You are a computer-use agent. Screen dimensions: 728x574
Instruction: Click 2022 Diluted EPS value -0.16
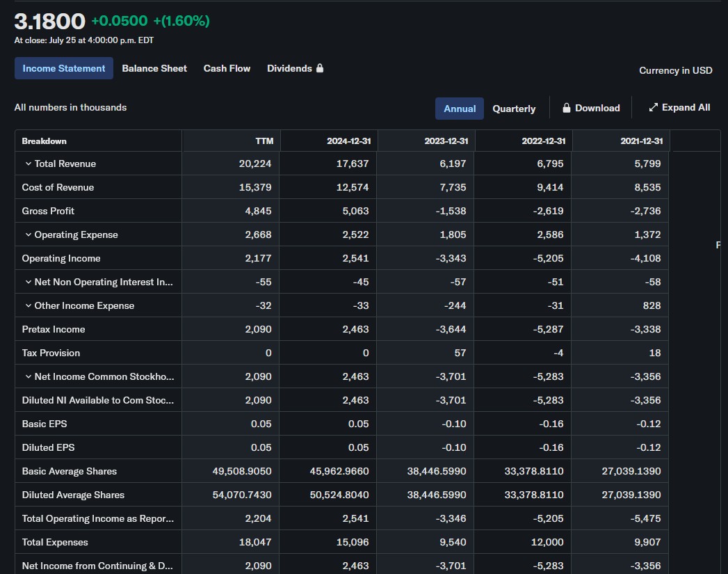[x=551, y=447]
